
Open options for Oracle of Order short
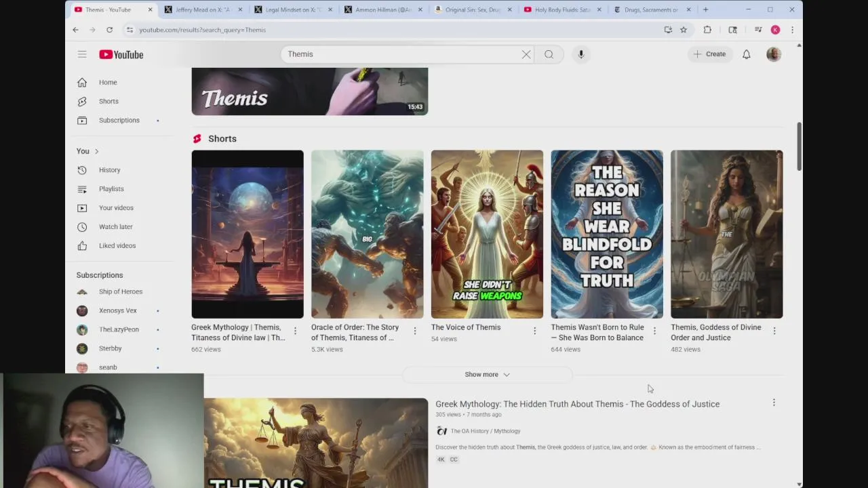pyautogui.click(x=415, y=331)
